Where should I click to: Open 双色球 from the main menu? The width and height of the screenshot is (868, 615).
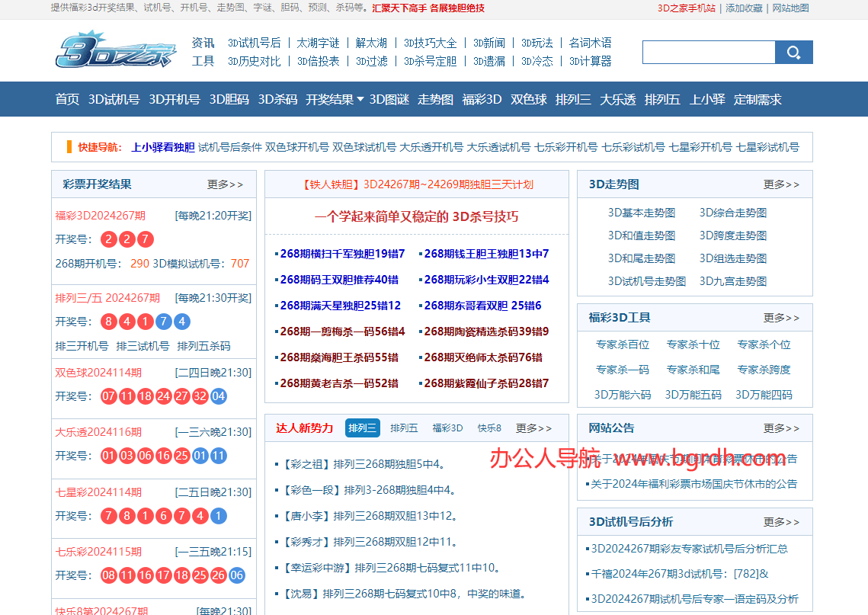point(529,99)
